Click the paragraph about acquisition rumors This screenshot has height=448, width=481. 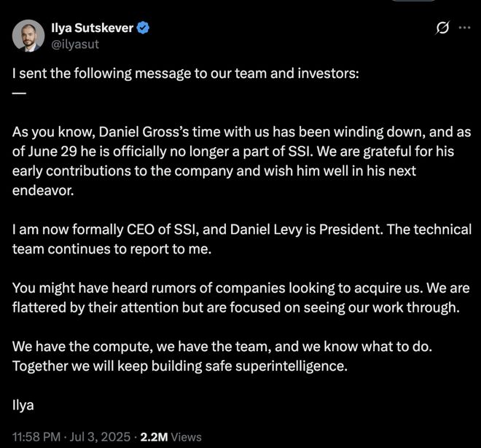coord(237,296)
